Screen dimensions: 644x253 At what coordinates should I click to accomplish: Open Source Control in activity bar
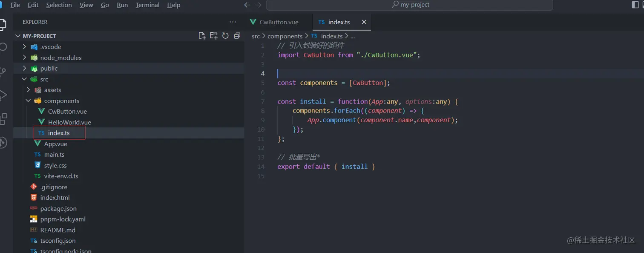coord(3,72)
